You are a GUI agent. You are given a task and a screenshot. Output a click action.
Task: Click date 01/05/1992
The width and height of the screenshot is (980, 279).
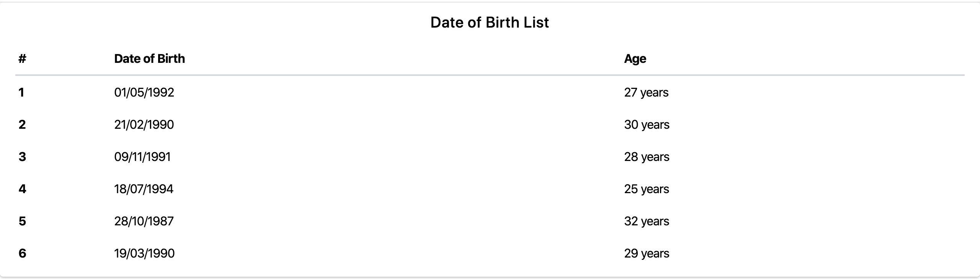pyautogui.click(x=144, y=92)
